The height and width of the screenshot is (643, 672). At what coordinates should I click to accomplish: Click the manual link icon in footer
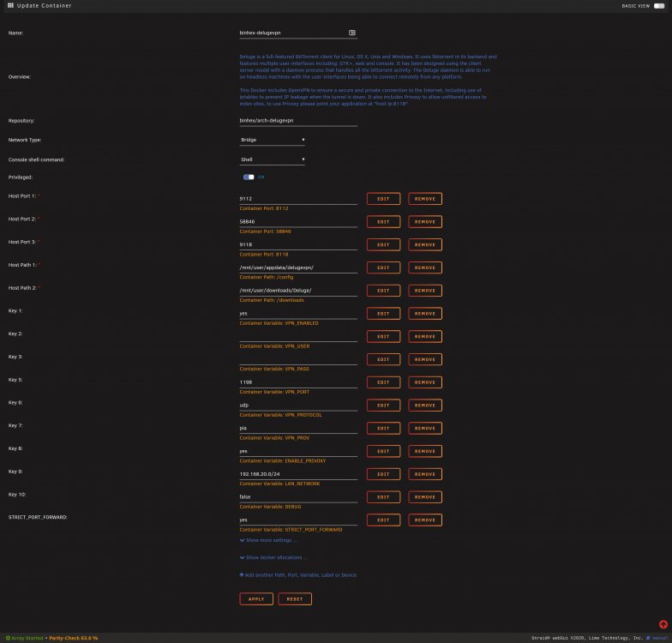coord(648,638)
